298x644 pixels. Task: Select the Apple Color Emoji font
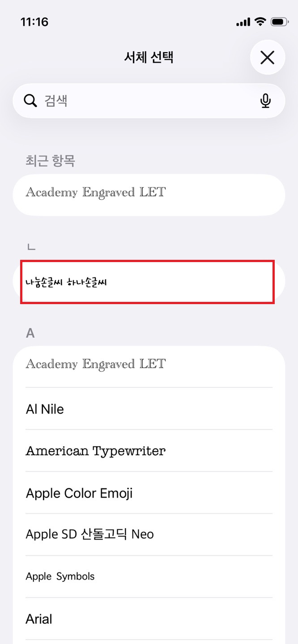pyautogui.click(x=149, y=493)
